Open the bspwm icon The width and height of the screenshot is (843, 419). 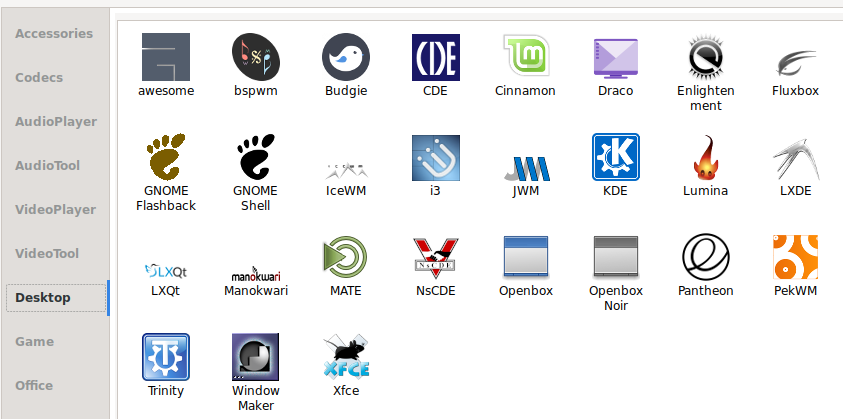pos(256,56)
